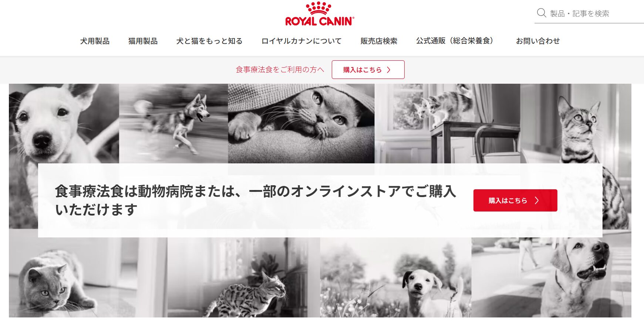This screenshot has width=644, height=323.
Task: Click the red 購入はこちら button
Action: (515, 200)
